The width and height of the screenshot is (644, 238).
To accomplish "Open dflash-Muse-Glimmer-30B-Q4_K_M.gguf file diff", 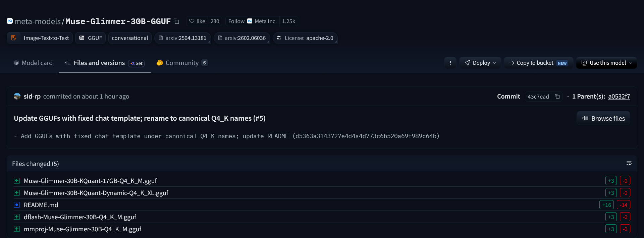I will tap(80, 217).
